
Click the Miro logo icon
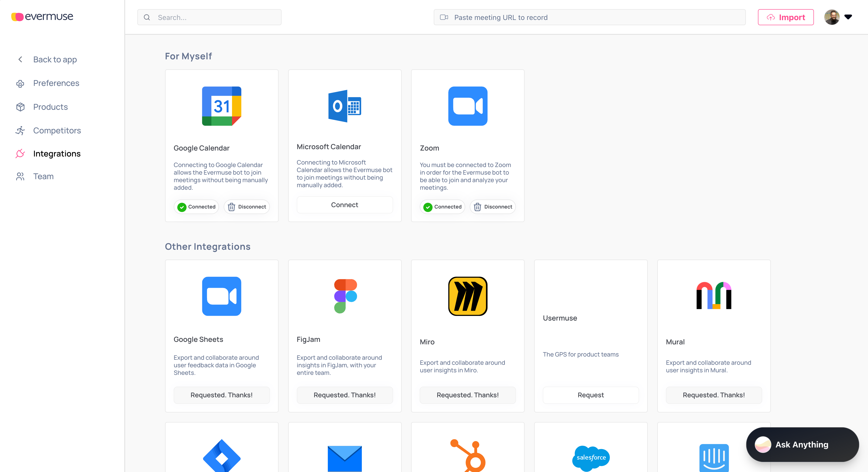pos(467,296)
